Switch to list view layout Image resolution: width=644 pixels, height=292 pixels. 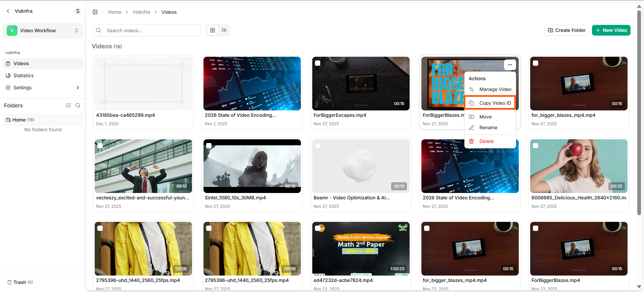[x=224, y=30]
